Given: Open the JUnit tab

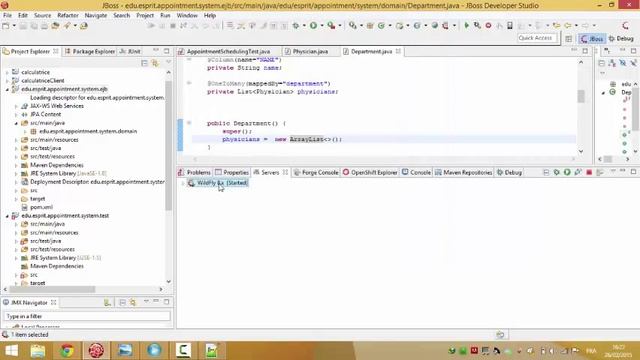Looking at the screenshot, I should (x=131, y=51).
